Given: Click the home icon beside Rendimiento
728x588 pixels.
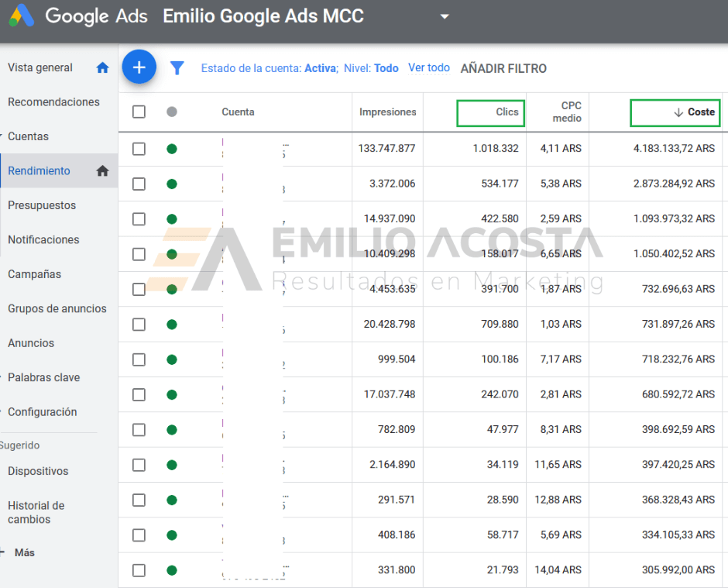Looking at the screenshot, I should [102, 171].
